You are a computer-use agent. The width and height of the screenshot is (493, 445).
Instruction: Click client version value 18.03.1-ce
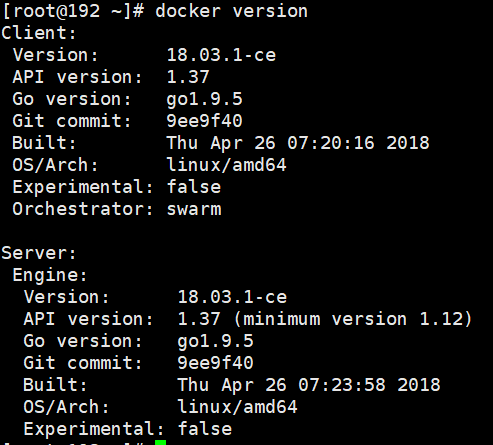tap(221, 55)
